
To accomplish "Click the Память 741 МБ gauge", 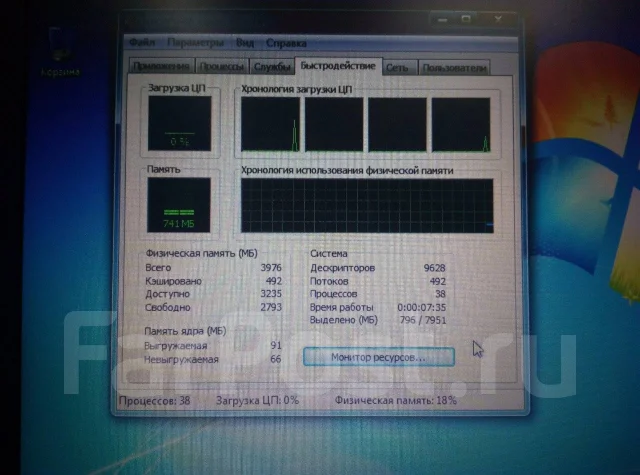I will click(x=178, y=205).
